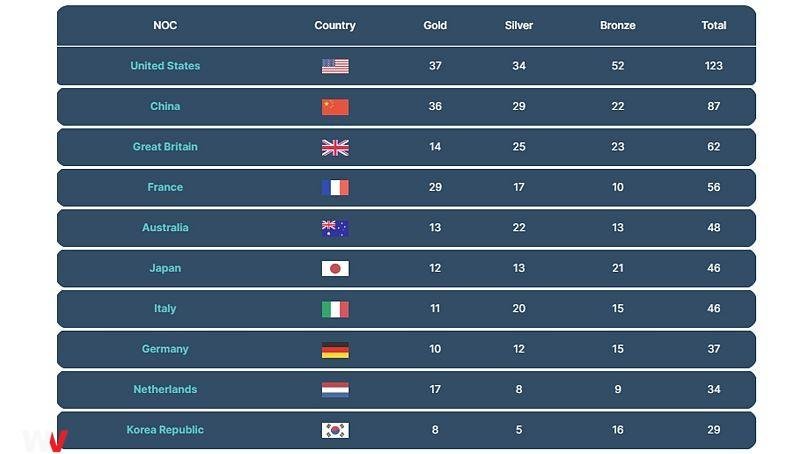Screen dimensions: 808x454
Task: Open the Great Britain country link
Action: click(165, 146)
